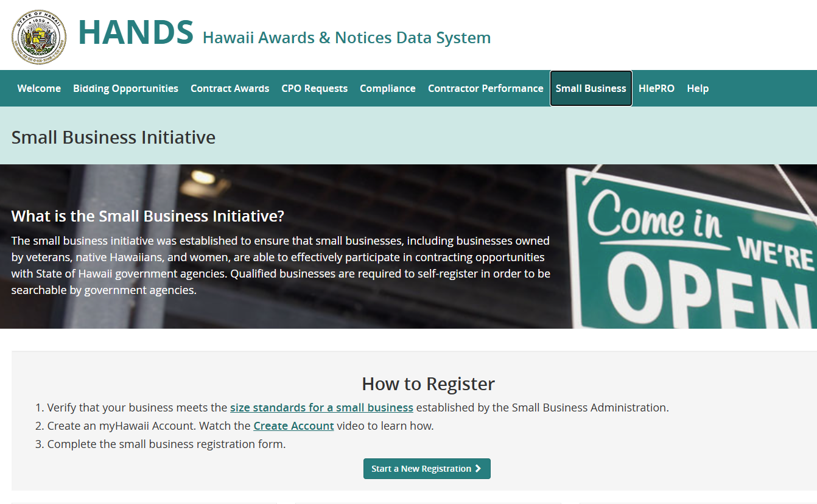817x504 pixels.
Task: Open the Compliance section
Action: coord(387,88)
